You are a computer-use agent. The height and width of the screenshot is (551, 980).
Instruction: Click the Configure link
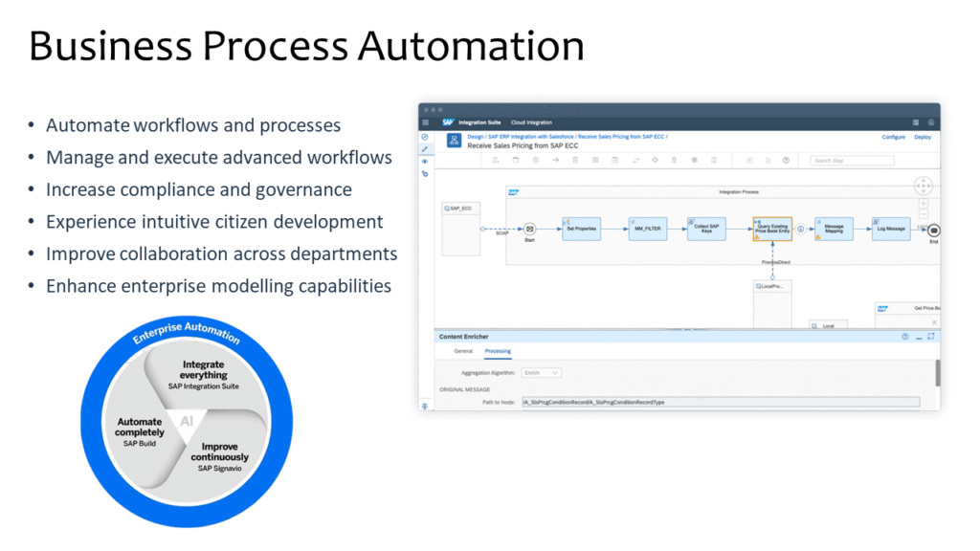coord(894,137)
